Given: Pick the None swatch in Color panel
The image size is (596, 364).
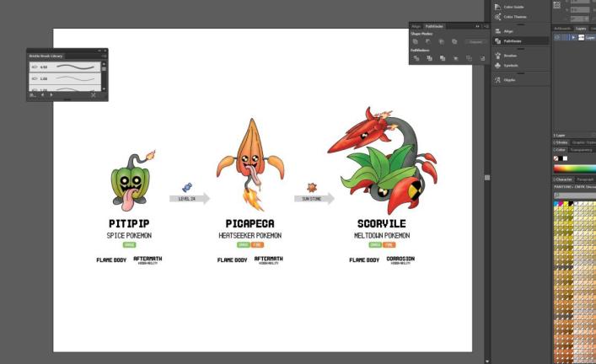Looking at the screenshot, I should coord(556,158).
